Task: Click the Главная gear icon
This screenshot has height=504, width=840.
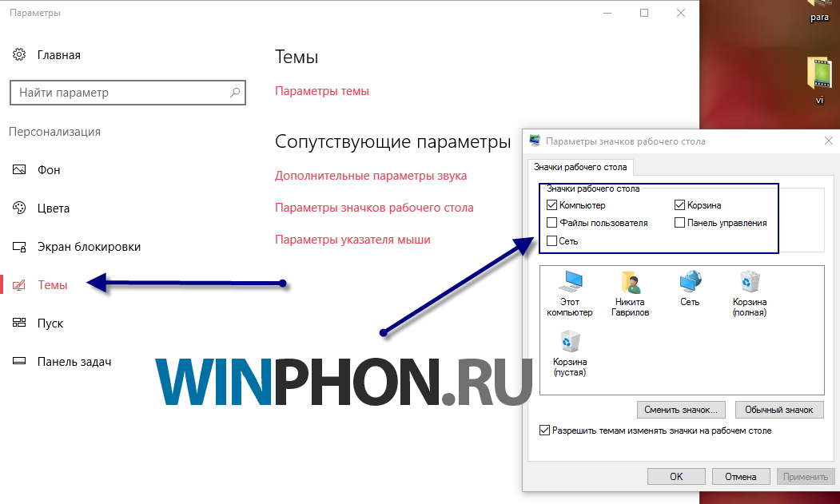Action: [19, 54]
